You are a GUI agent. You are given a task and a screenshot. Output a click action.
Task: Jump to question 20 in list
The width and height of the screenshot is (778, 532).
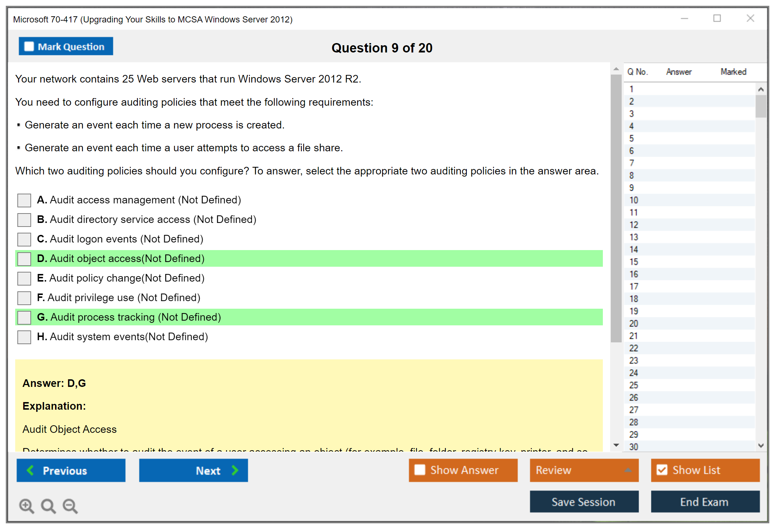[634, 324]
